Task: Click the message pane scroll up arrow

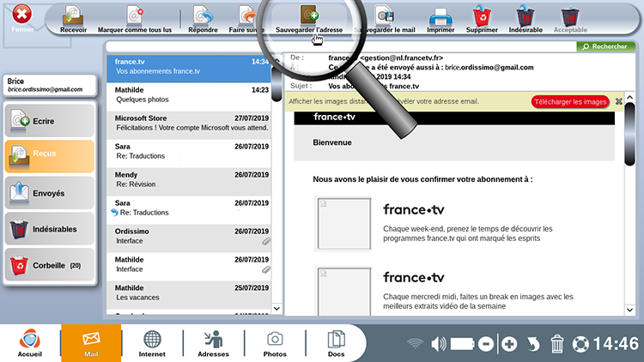Action: click(629, 97)
